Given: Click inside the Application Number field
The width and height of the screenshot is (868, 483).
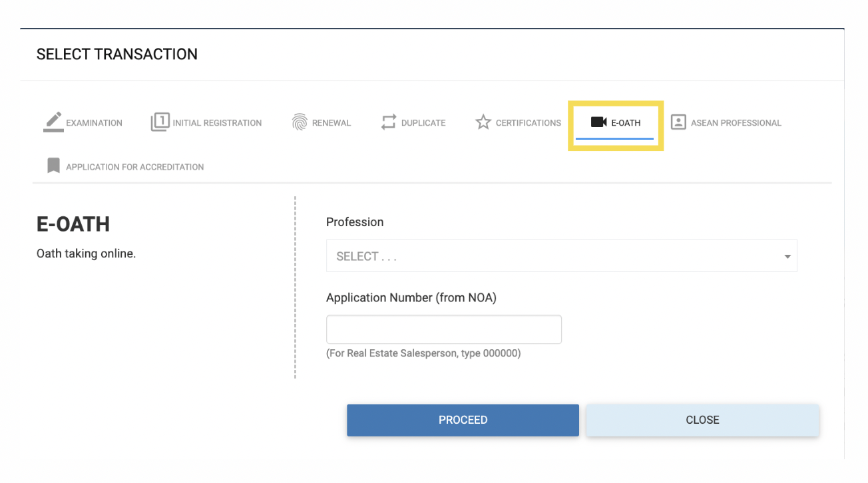Looking at the screenshot, I should 443,329.
